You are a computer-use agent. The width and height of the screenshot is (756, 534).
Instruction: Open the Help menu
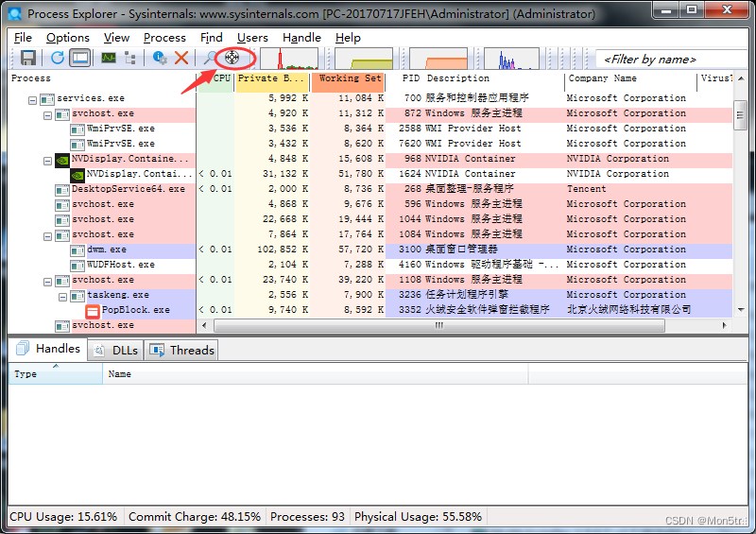click(x=348, y=38)
